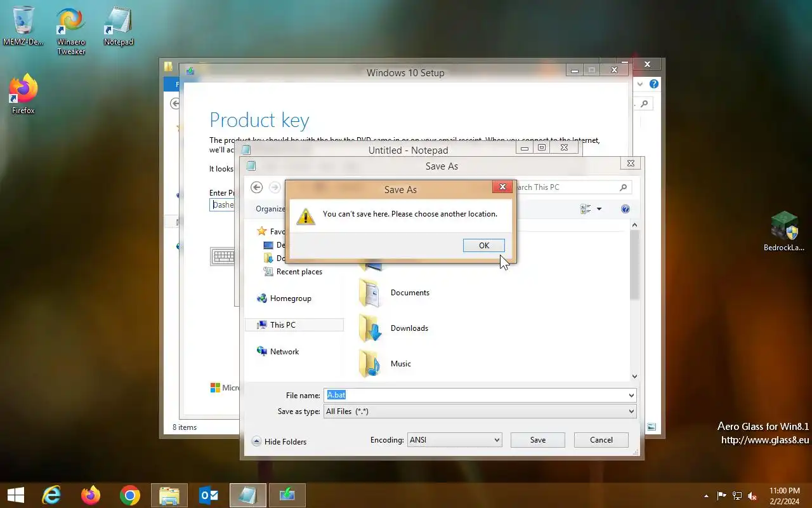
Task: Open the Organize menu in Save As
Action: pyautogui.click(x=270, y=209)
